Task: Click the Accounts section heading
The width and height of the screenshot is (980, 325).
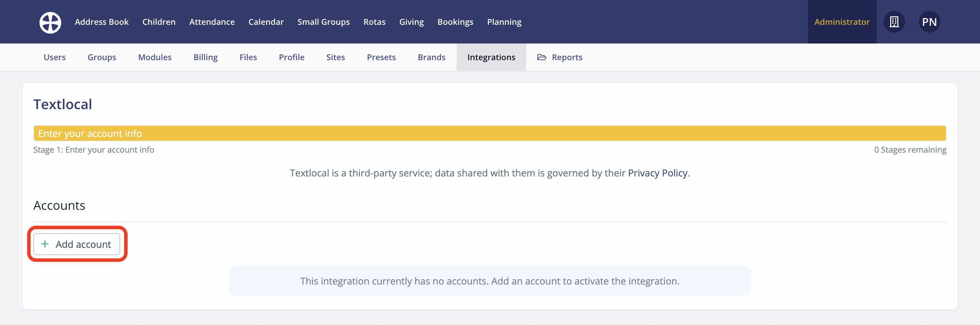Action: (59, 205)
